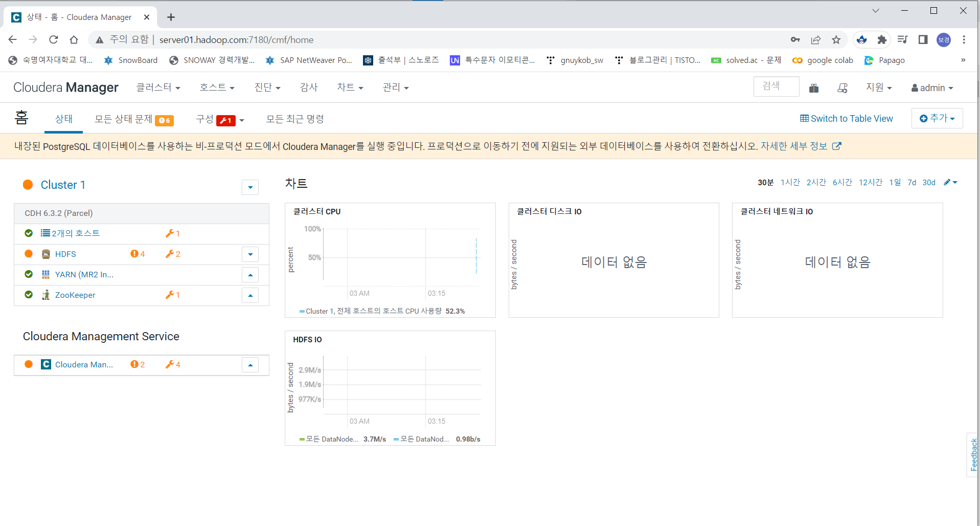Click the Cluster 1 orange status indicator
Viewport: 980px width, 526px height.
(28, 185)
